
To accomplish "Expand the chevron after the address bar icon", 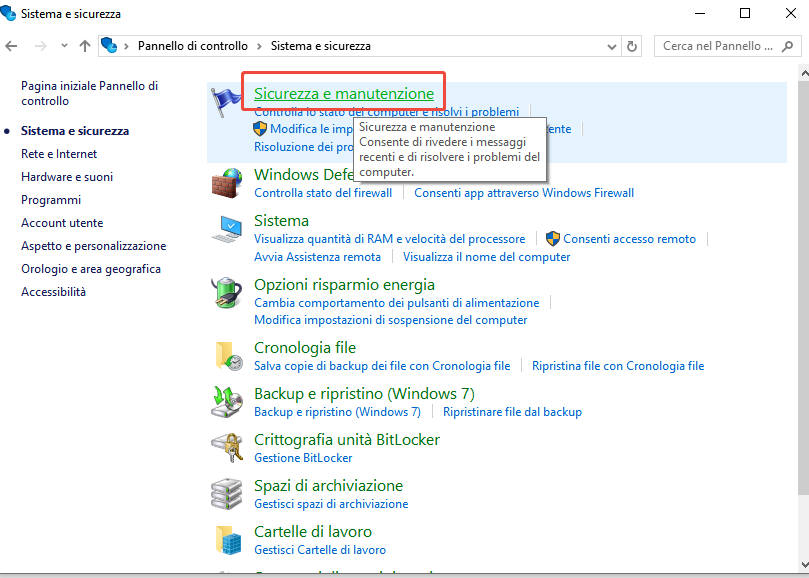I will click(x=126, y=46).
